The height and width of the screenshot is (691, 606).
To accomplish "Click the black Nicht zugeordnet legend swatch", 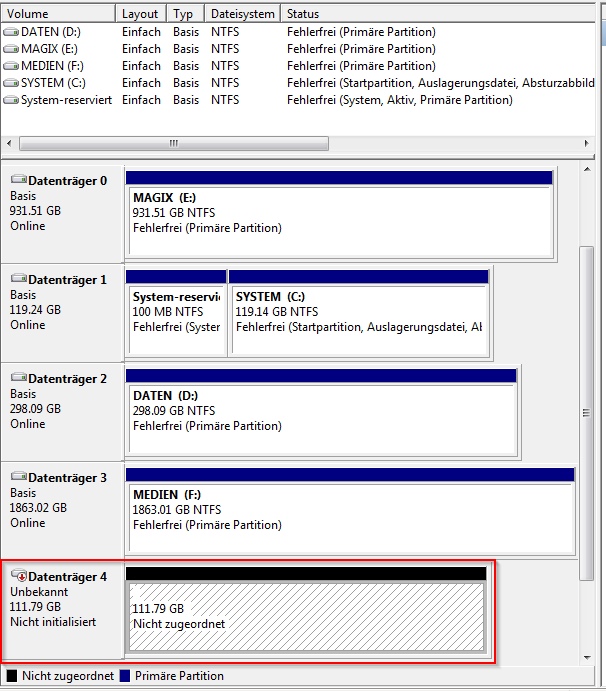I will click(x=12, y=676).
